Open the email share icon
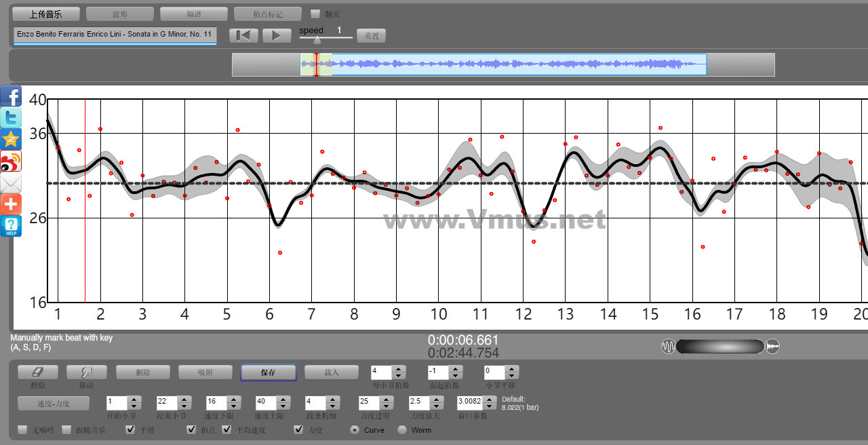The width and height of the screenshot is (868, 445). point(11,182)
